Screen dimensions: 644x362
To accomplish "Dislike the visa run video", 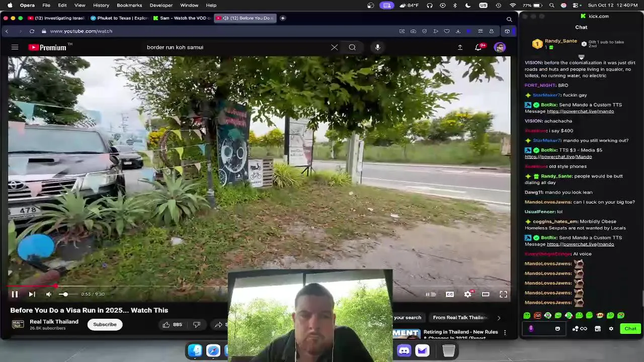I will pos(197,325).
